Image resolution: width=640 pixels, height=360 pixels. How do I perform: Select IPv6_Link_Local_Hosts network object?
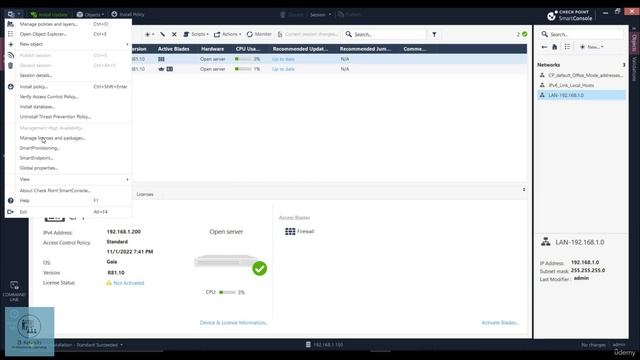point(581,85)
